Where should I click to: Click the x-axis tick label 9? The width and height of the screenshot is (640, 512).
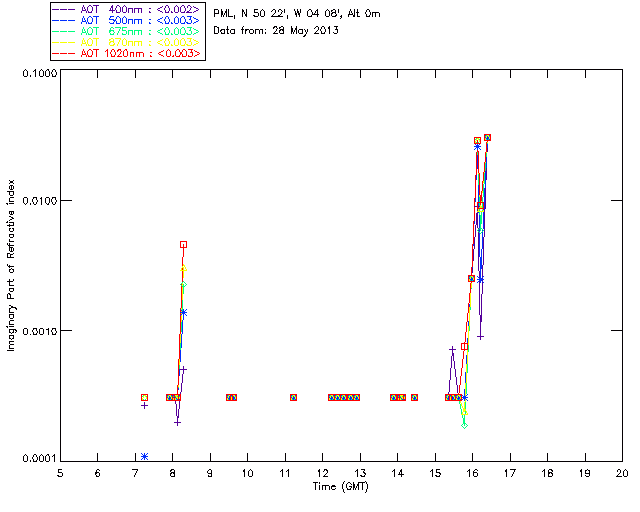tap(210, 473)
